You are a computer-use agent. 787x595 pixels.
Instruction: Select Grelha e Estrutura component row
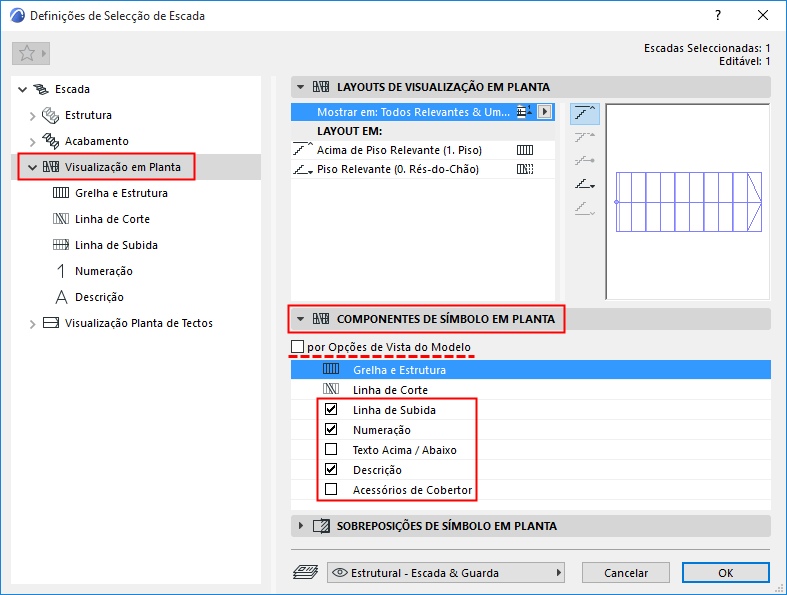pyautogui.click(x=531, y=370)
